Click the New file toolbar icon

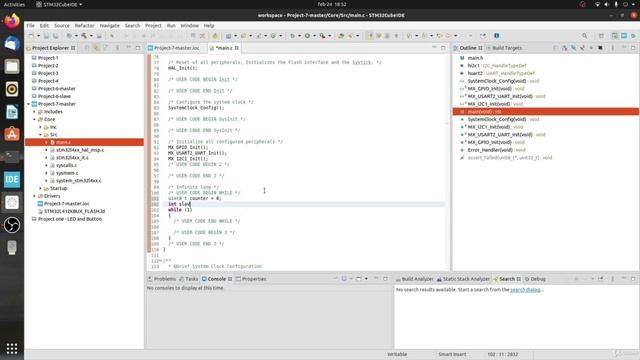click(31, 36)
